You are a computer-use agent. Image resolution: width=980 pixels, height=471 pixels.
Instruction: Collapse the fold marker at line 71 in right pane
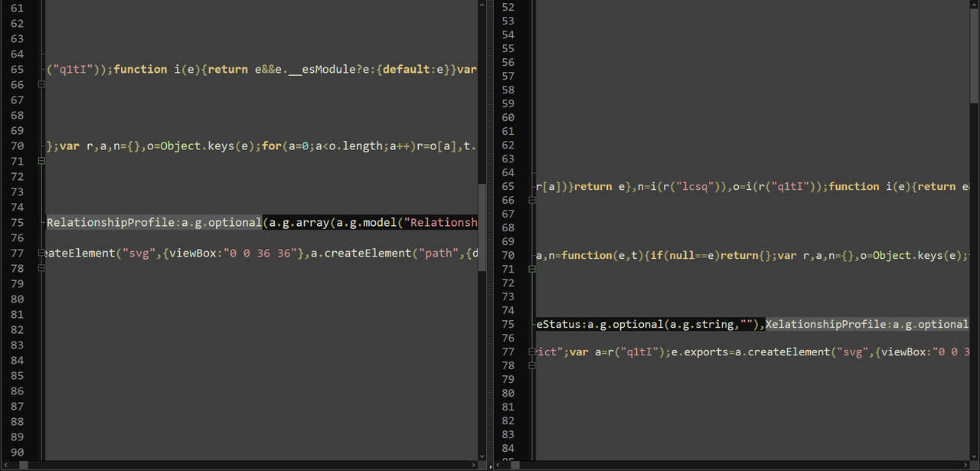(x=531, y=269)
